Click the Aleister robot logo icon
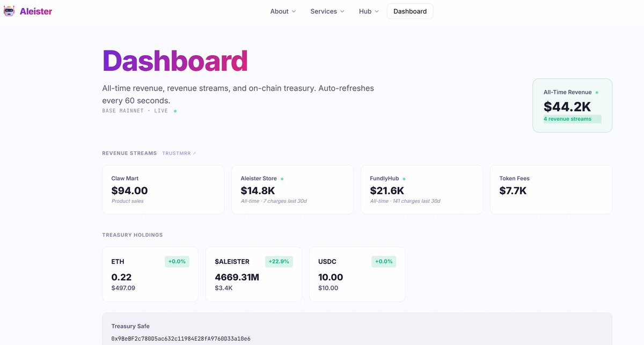The height and width of the screenshot is (345, 644). [9, 11]
